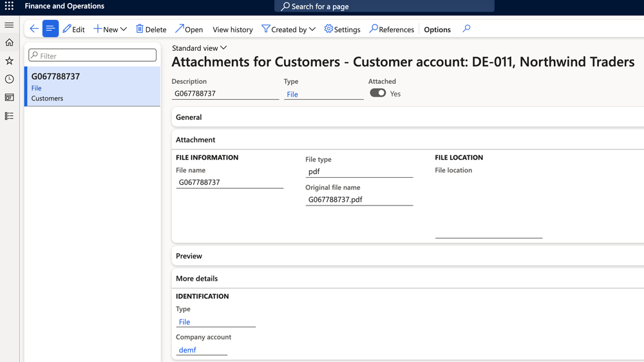Click the File link under Identification Type
This screenshot has width=644, height=362.
(x=184, y=322)
